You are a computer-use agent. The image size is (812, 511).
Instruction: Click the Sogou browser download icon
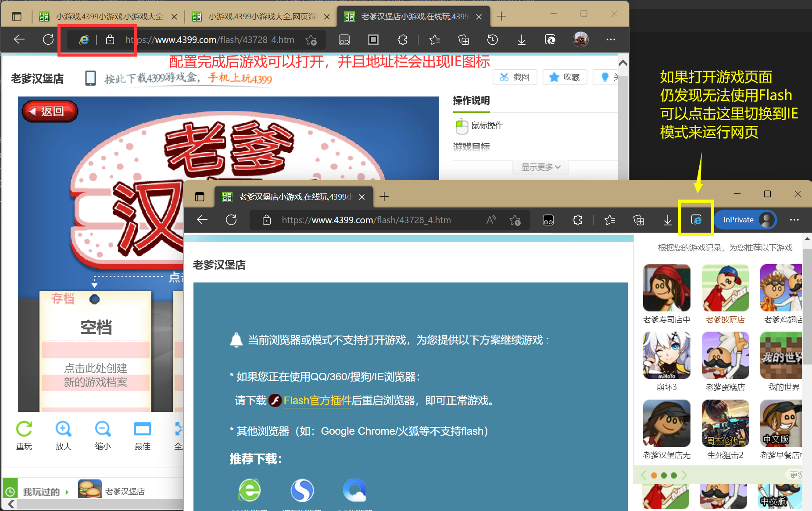302,490
